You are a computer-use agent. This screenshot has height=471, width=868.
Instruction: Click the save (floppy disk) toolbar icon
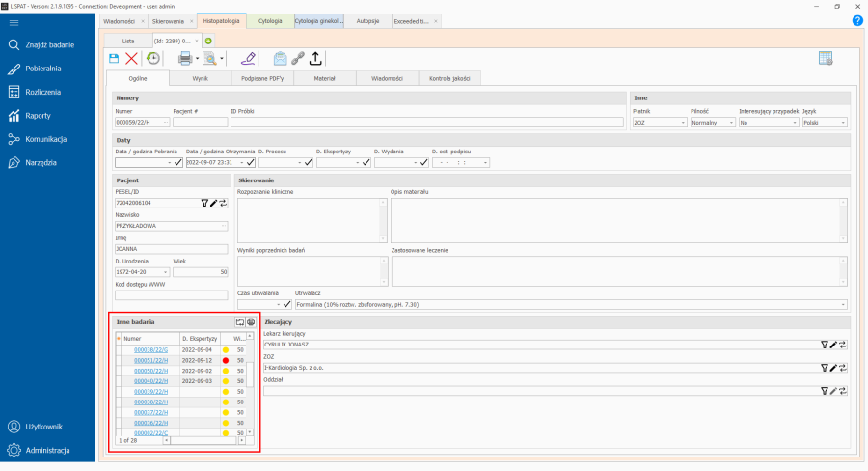[x=114, y=59]
